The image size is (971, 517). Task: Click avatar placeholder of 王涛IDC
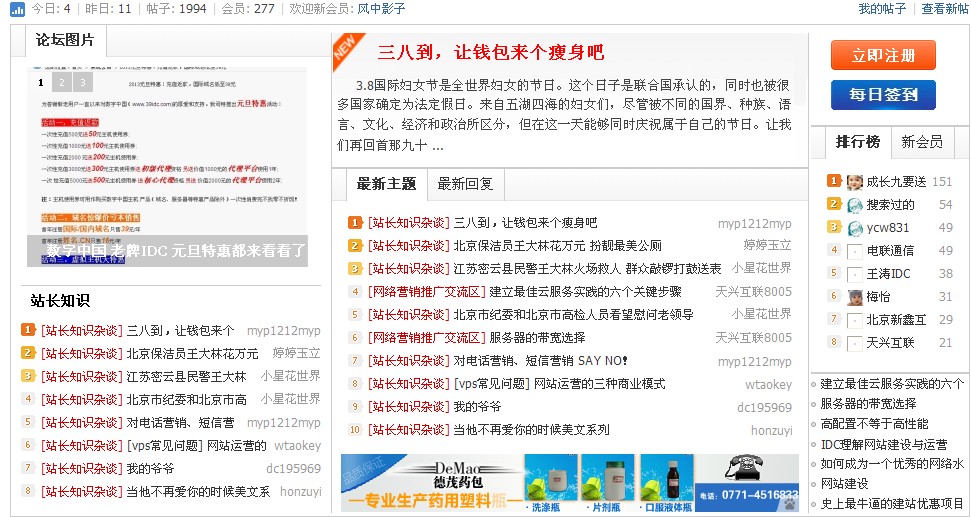pyautogui.click(x=855, y=274)
